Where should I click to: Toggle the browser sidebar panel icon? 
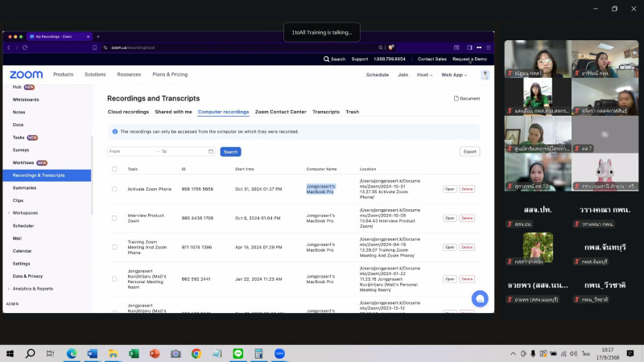(469, 47)
